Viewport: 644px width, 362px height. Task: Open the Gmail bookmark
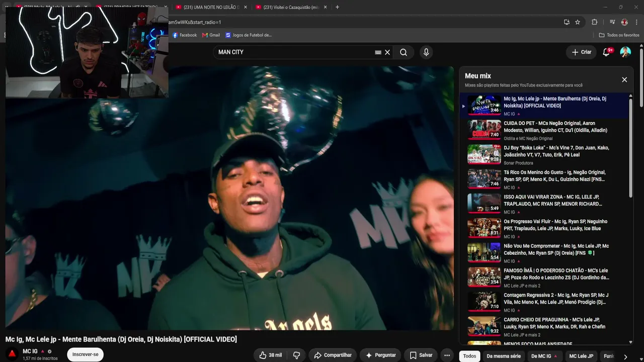click(211, 35)
